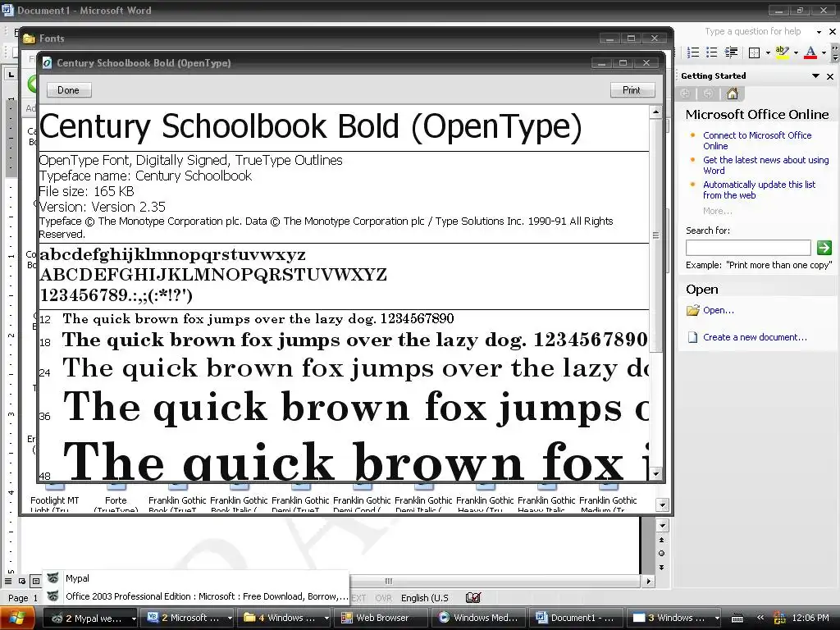Switch to Normal view icon in Word
The width and height of the screenshot is (840, 630).
8,582
